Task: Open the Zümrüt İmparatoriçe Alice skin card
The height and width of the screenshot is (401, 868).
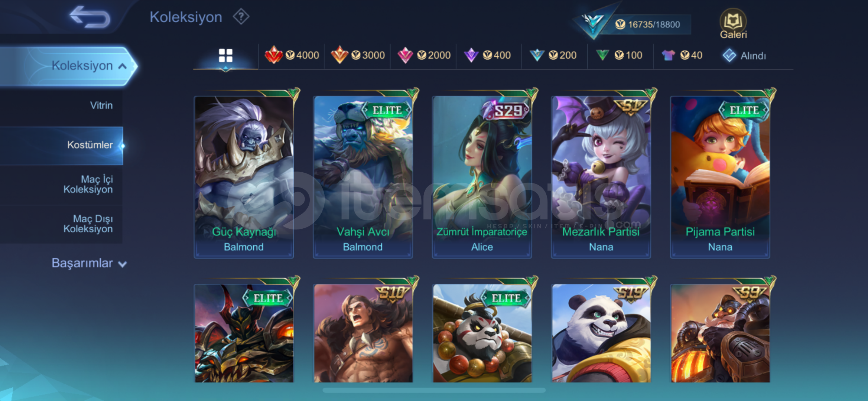Action: [482, 177]
